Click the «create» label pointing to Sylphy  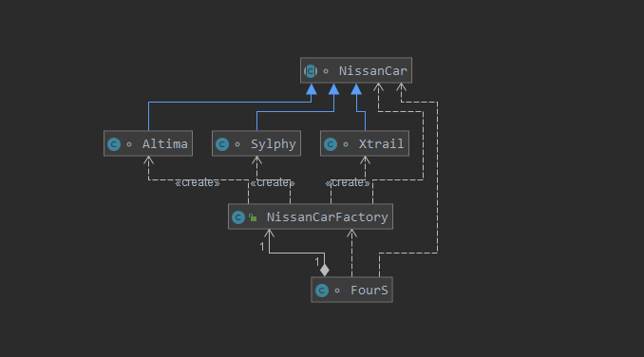273,182
